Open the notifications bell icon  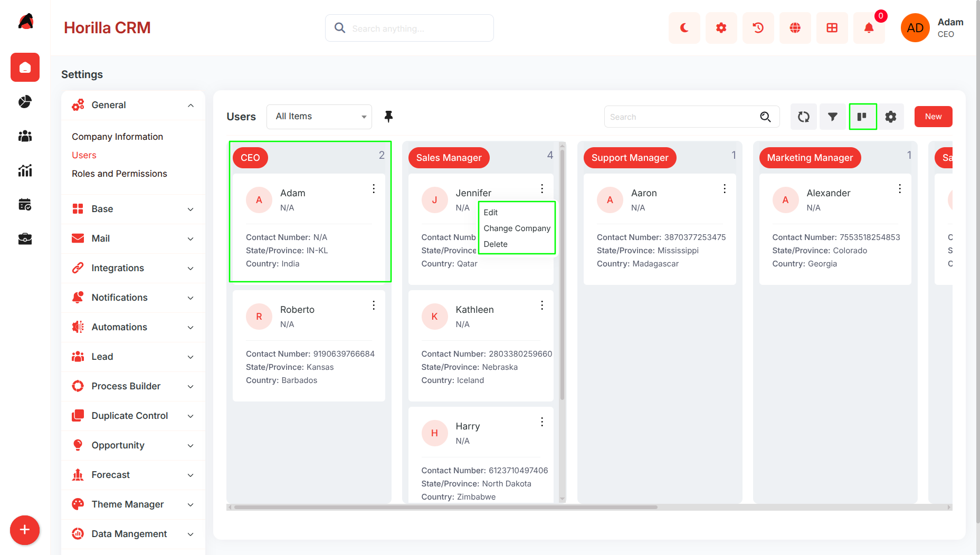click(869, 28)
